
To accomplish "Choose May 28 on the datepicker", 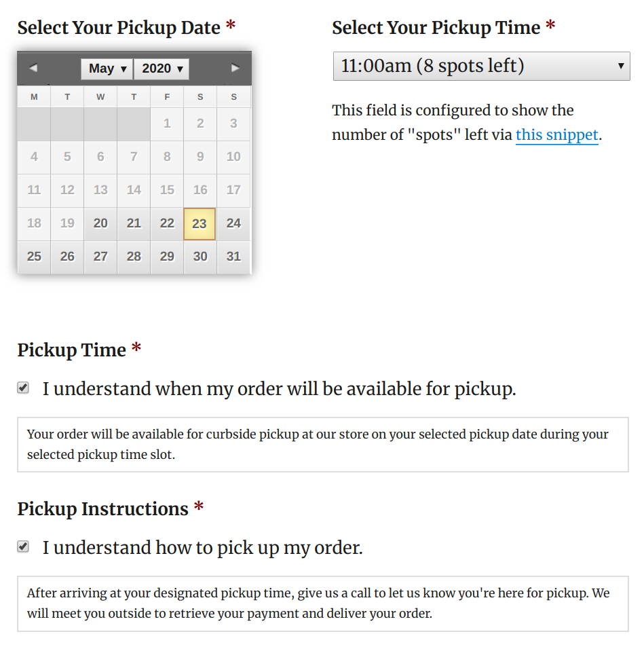I will 134,257.
